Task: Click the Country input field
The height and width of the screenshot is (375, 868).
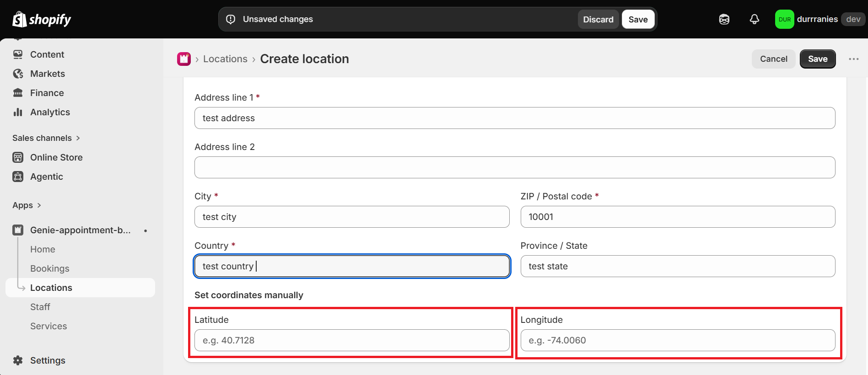Action: coord(352,266)
